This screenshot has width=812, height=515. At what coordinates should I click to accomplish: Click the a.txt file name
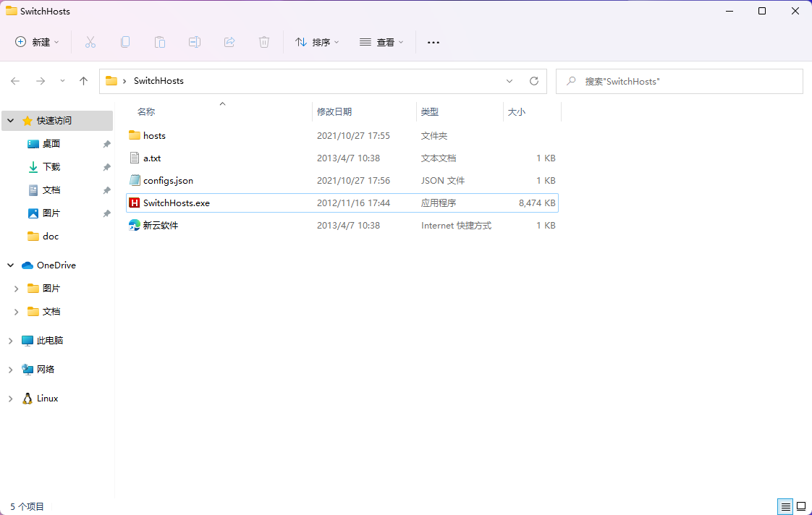pyautogui.click(x=152, y=158)
